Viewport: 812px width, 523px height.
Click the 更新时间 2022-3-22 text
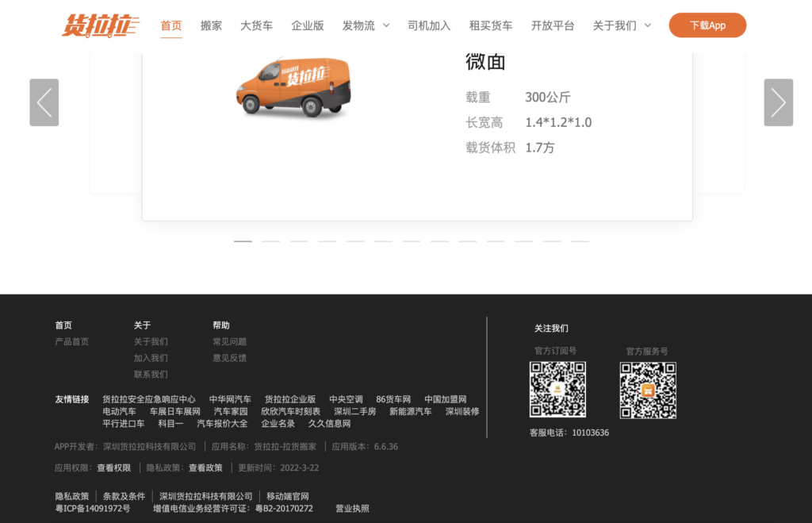(278, 468)
